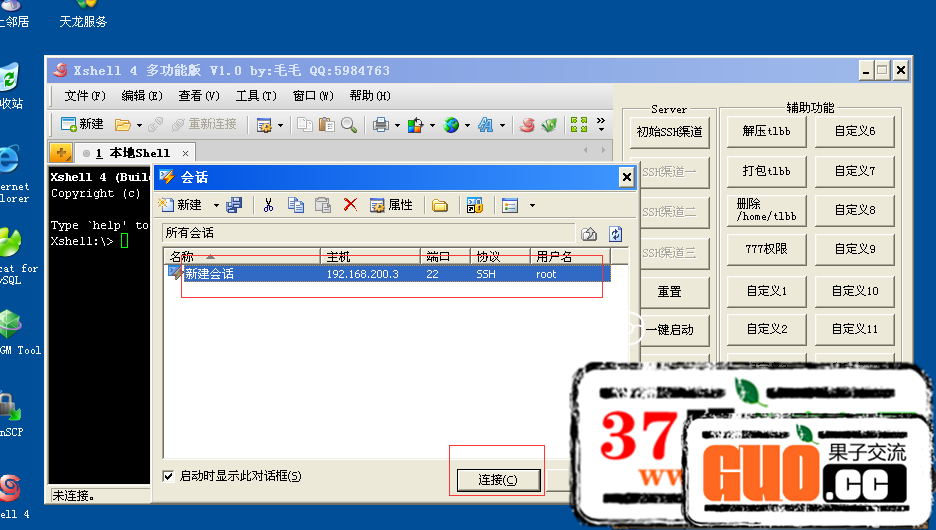The height and width of the screenshot is (530, 936).
Task: Click the 自定义6 button
Action: [x=855, y=131]
